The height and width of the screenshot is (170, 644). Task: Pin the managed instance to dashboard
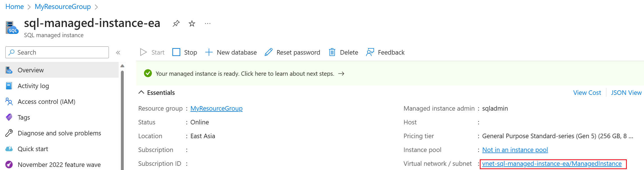click(x=176, y=23)
